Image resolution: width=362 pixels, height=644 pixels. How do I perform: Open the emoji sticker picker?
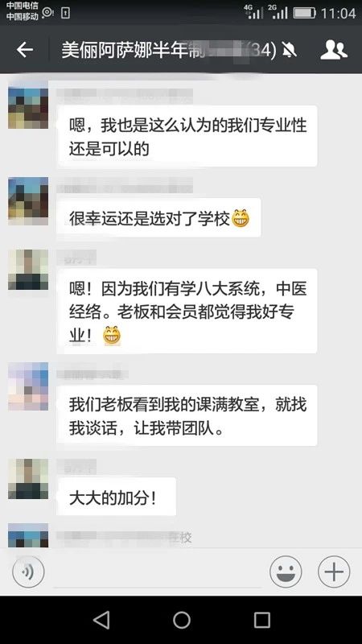pos(286,572)
